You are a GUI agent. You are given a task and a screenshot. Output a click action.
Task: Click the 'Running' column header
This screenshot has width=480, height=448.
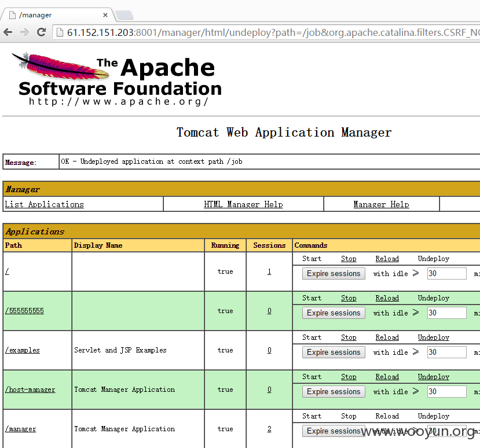(225, 245)
